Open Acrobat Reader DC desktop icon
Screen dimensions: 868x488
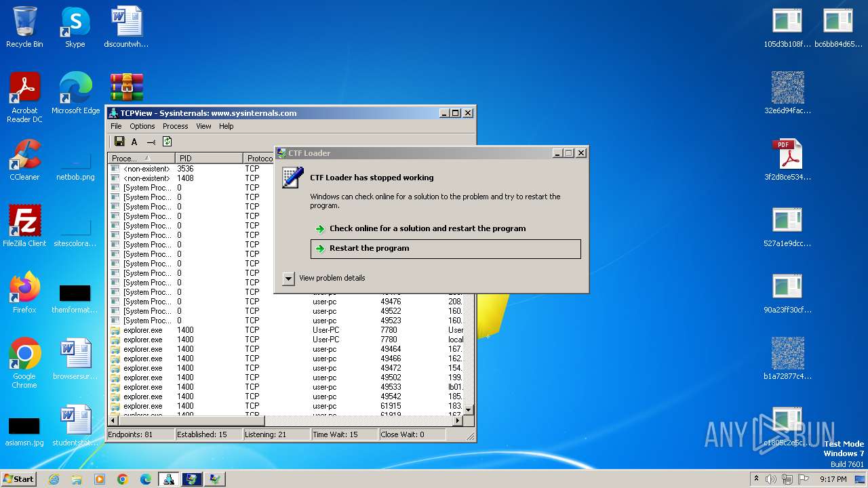pos(24,98)
